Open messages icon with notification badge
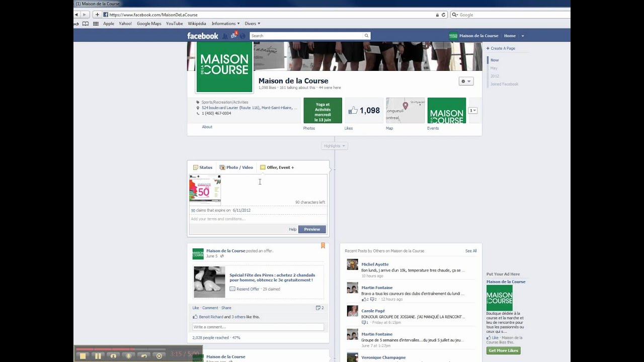The image size is (644, 362). (234, 35)
